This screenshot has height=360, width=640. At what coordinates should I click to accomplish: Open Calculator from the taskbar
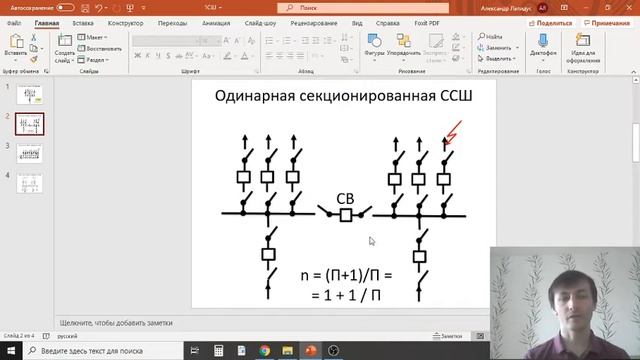[x=218, y=351]
